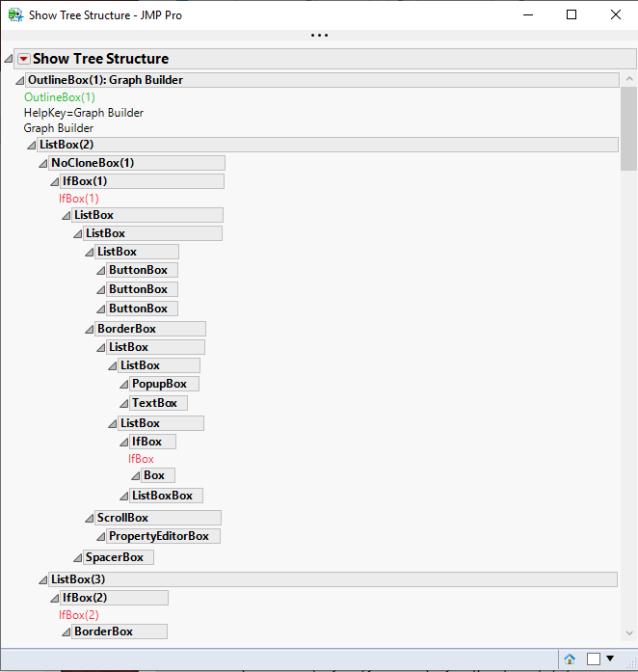Collapse the IfBox(1) node

tap(54, 181)
